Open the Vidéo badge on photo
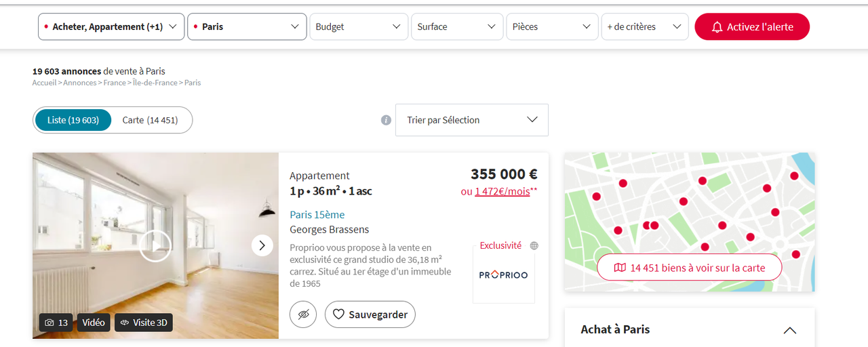868x347 pixels. (94, 323)
